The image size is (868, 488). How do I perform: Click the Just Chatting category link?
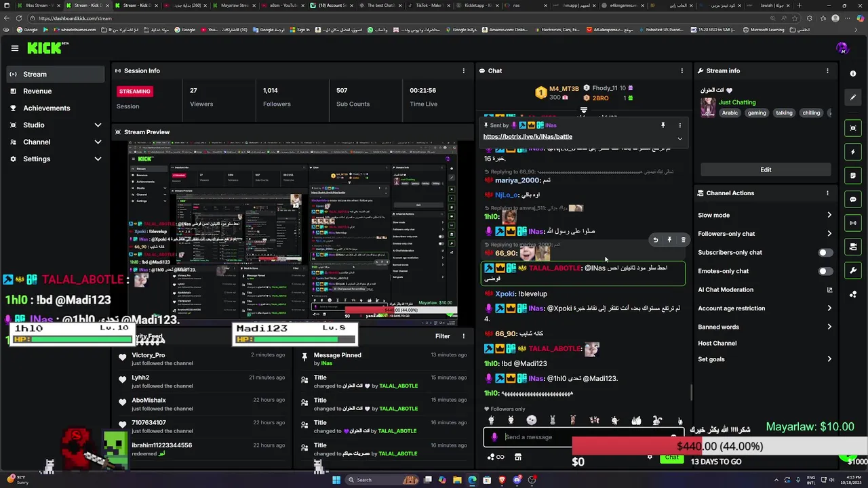(737, 102)
